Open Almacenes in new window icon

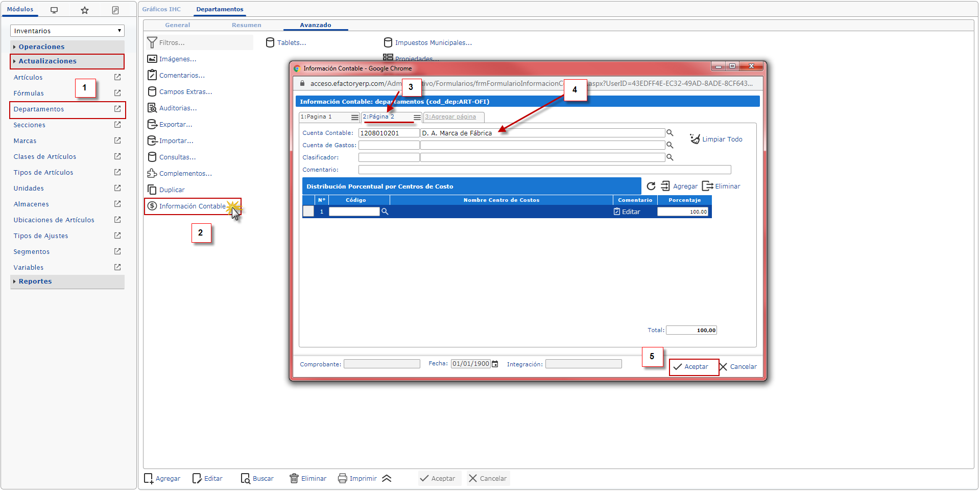click(117, 204)
